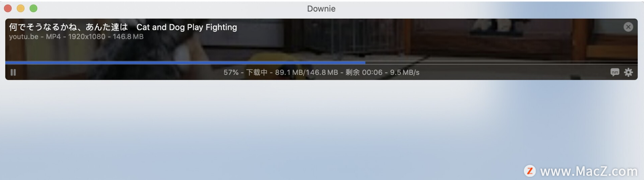Click the red close window button
Screen dimensions: 644x180
8,8
